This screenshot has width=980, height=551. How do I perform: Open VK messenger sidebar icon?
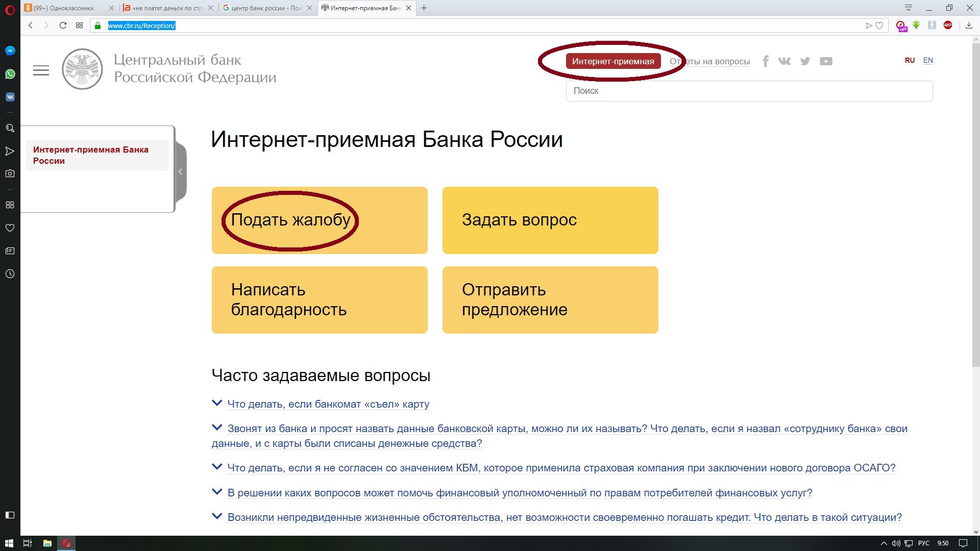10,97
